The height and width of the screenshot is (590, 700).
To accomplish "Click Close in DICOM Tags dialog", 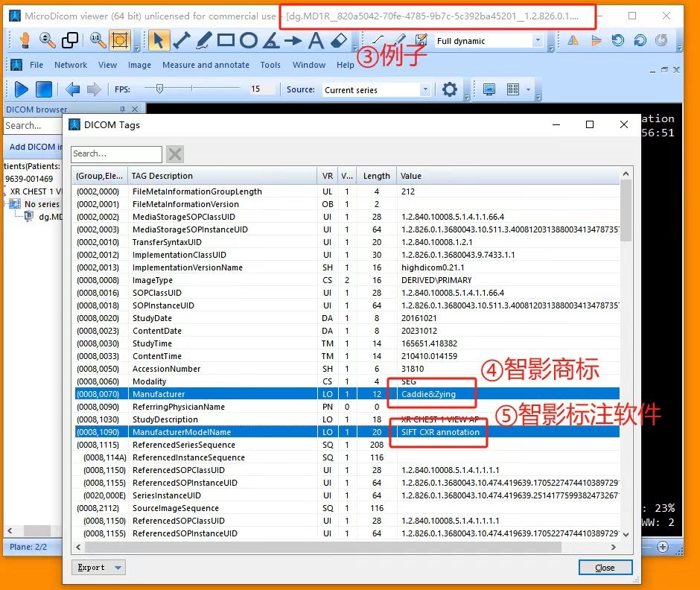I will pos(605,568).
